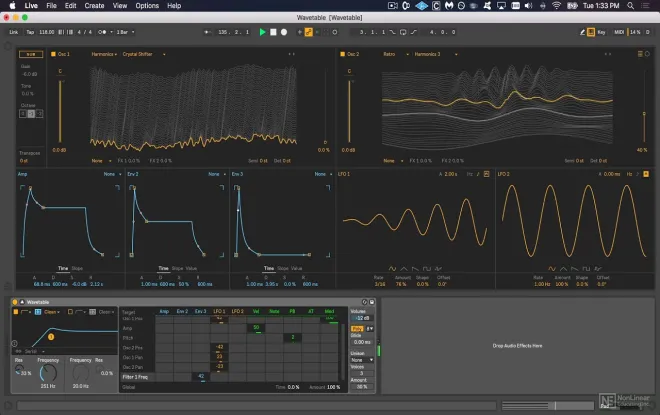Collapse the Wavetable device with triangle icon
The width and height of the screenshot is (660, 415).
point(22,302)
